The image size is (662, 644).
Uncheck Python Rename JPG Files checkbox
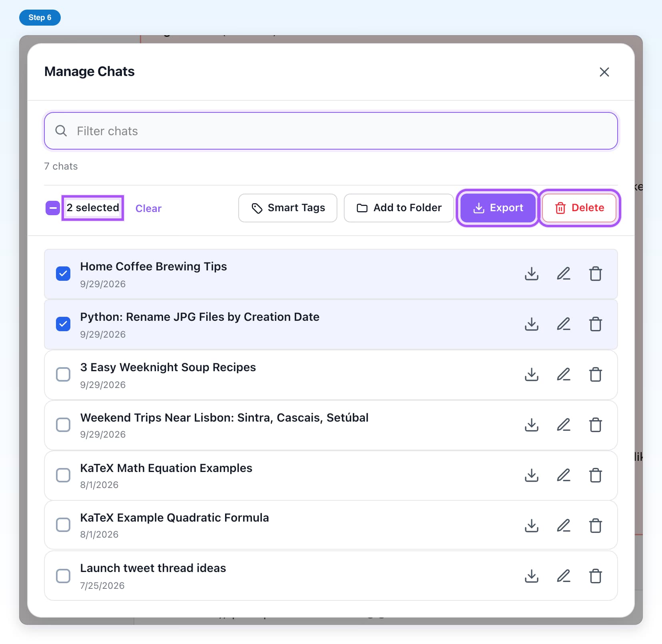pyautogui.click(x=63, y=324)
